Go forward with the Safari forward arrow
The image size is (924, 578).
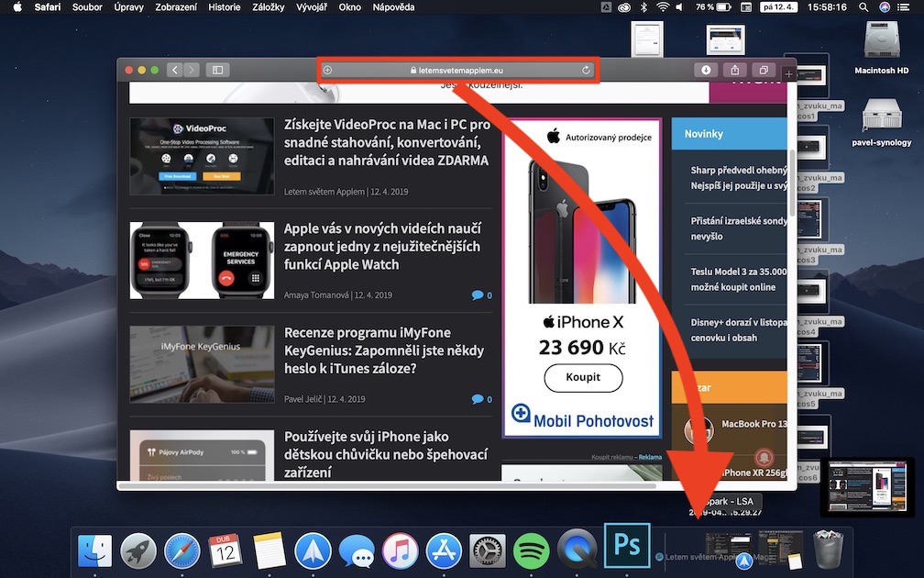(x=192, y=70)
